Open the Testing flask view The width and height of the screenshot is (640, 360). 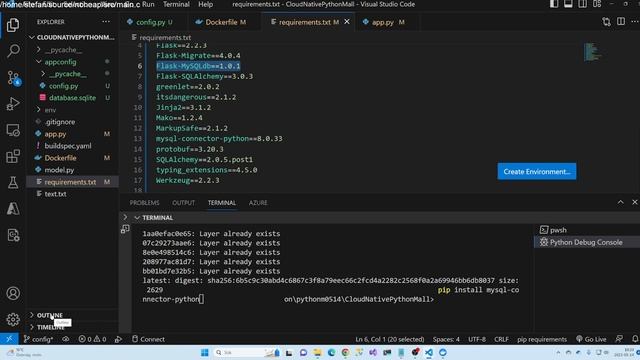(x=13, y=182)
